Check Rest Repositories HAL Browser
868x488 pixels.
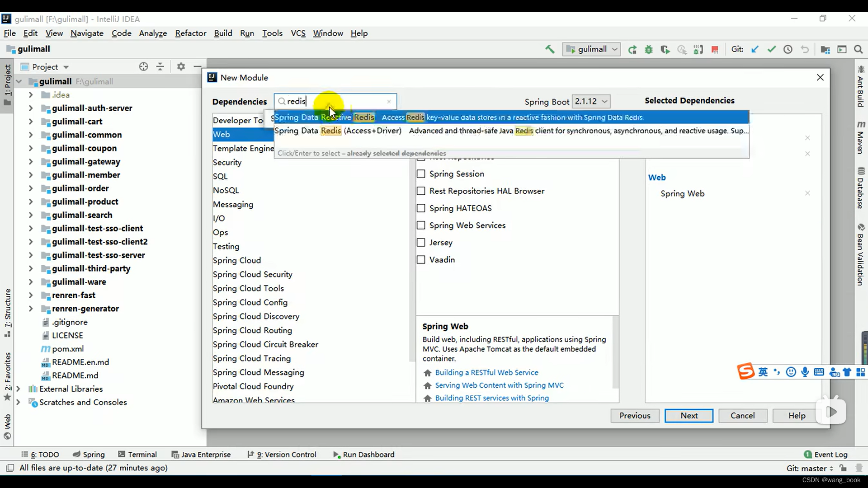[421, 191]
